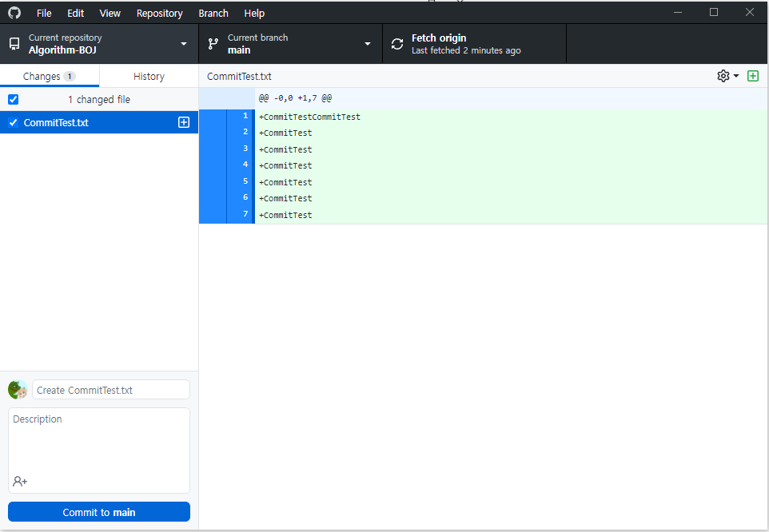The image size is (769, 532).
Task: Maximize the GitHub Desktop window
Action: point(714,12)
